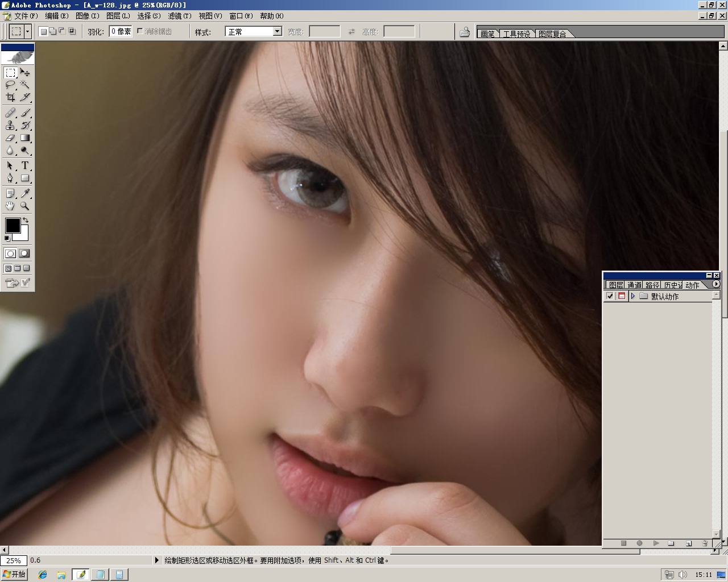
Task: Choose the intersect with selection mode
Action: pyautogui.click(x=72, y=31)
